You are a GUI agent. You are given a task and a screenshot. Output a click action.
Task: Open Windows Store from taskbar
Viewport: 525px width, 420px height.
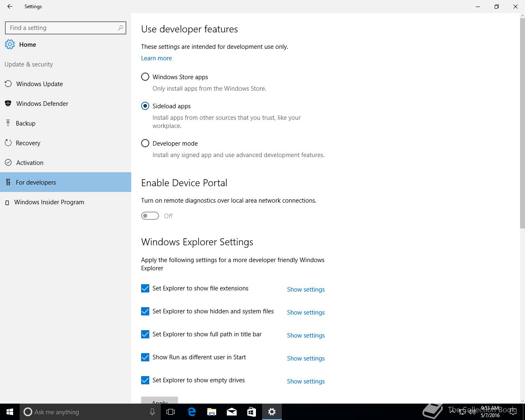coord(251,412)
